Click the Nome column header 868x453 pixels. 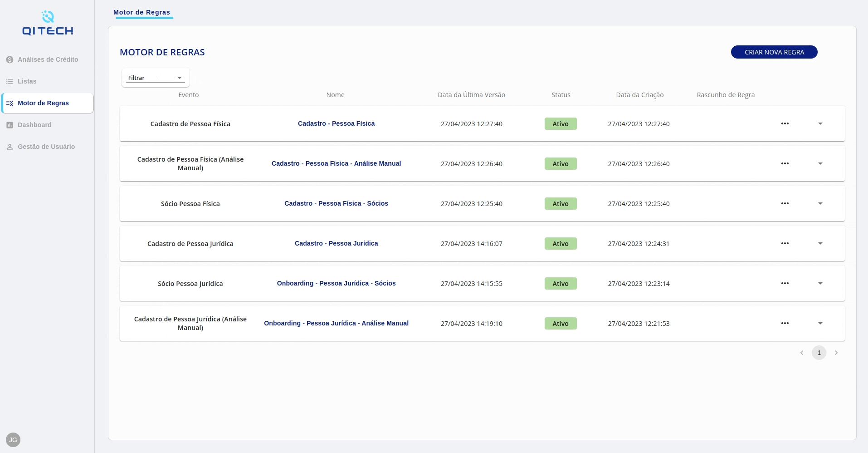coord(336,95)
